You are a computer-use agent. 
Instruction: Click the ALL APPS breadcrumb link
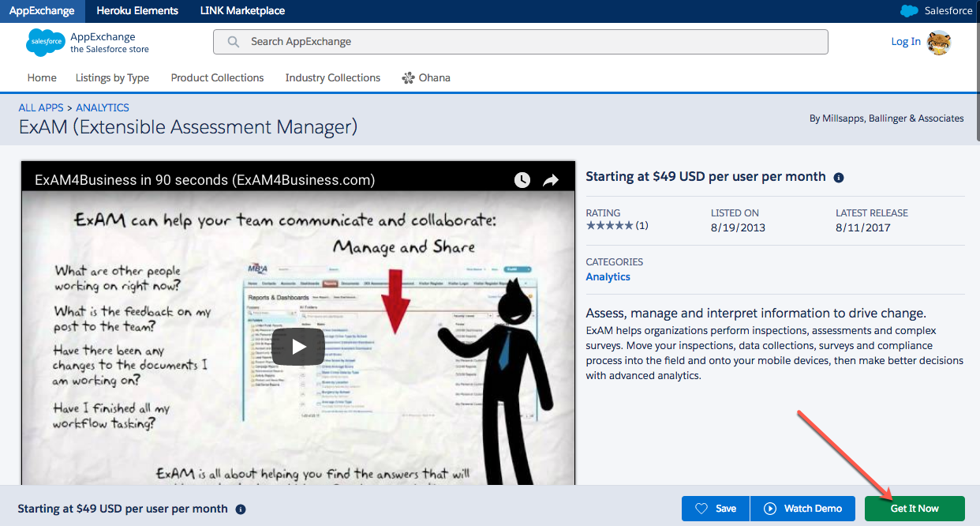pos(41,107)
